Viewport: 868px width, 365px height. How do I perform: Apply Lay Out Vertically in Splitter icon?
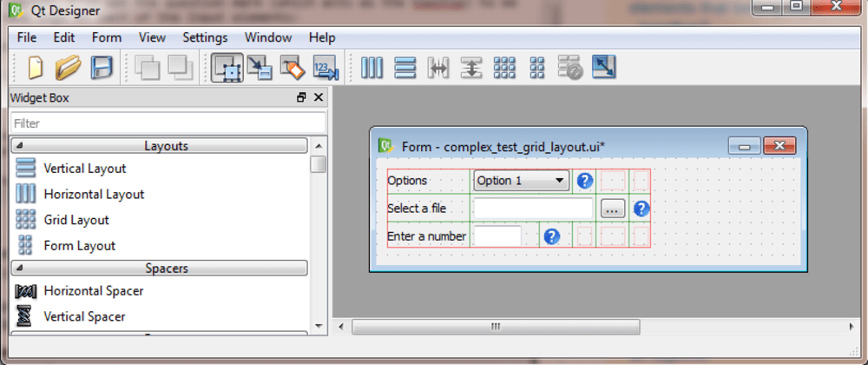point(471,68)
